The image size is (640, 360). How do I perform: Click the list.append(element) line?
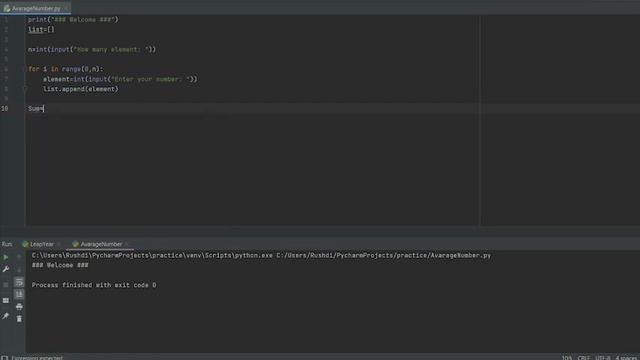[x=80, y=89]
